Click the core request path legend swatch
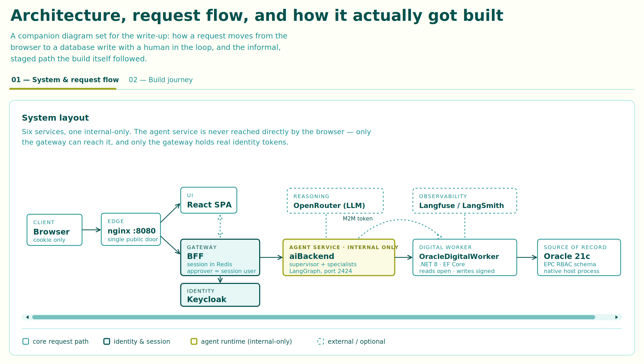644x364 pixels. 26,341
